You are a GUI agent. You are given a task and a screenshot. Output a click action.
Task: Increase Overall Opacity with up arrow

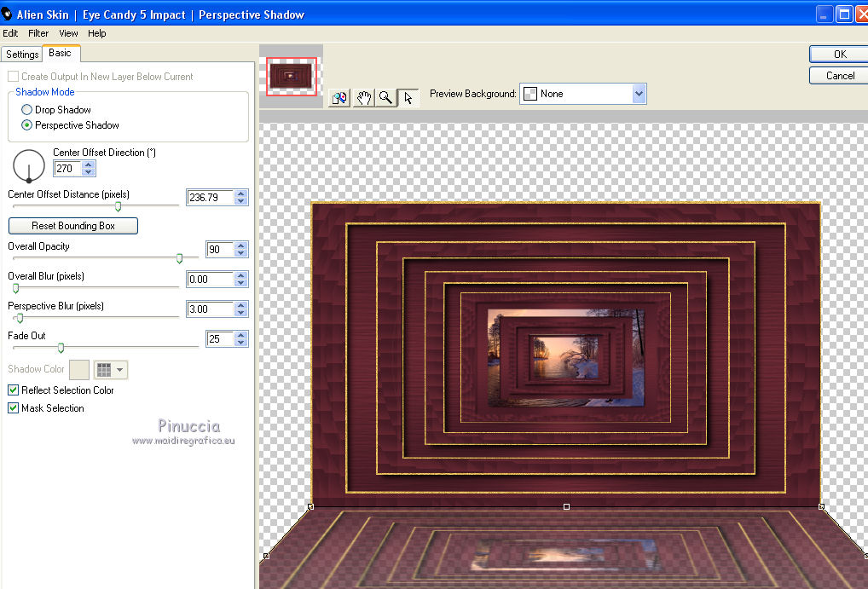240,245
